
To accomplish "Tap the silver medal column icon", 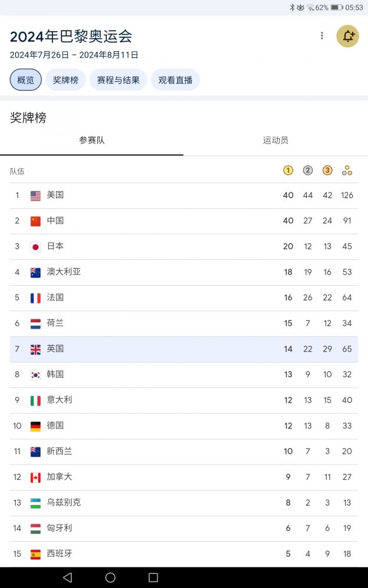I will (x=307, y=171).
